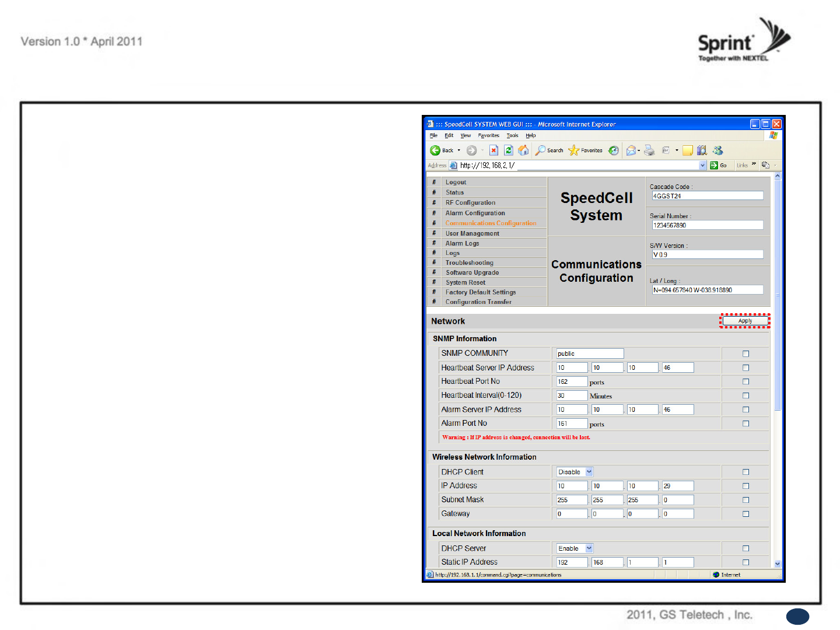
Task: Click the Mail envelope icon
Action: (631, 150)
